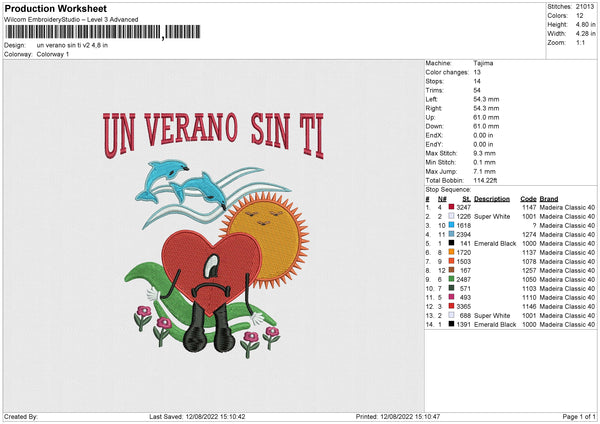Select the "Left:" measurement label

431,99
